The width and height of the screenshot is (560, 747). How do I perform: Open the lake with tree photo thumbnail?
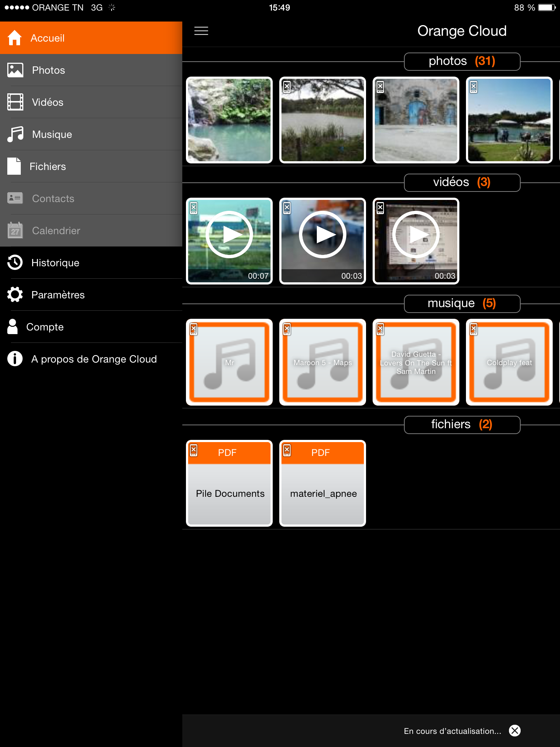pyautogui.click(x=323, y=120)
